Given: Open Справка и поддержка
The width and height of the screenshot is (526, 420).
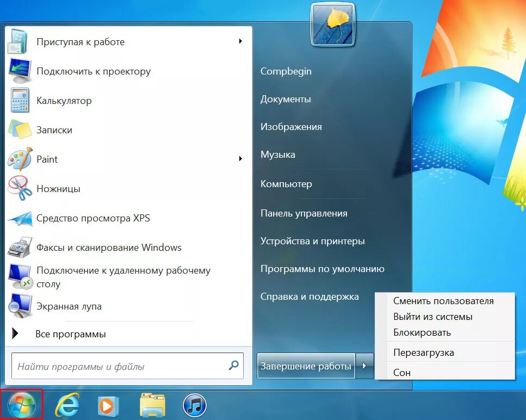Looking at the screenshot, I should click(x=310, y=297).
